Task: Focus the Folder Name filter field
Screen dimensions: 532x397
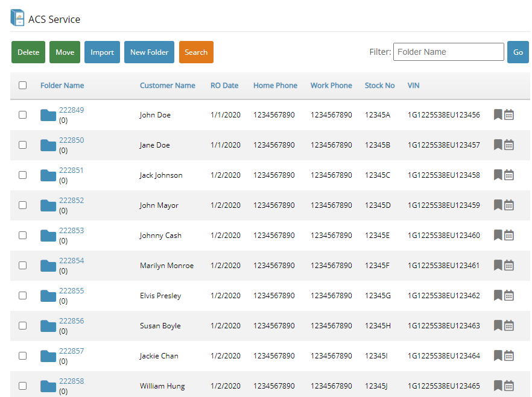Action: (448, 52)
